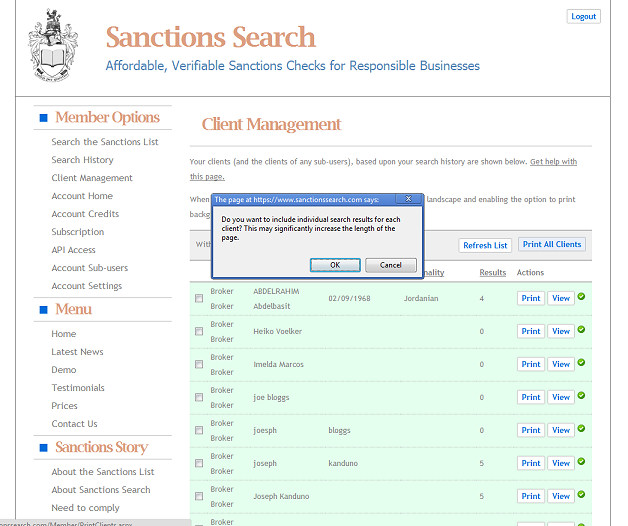Open the Demo page
Screen dimensions: 628x526
[64, 370]
